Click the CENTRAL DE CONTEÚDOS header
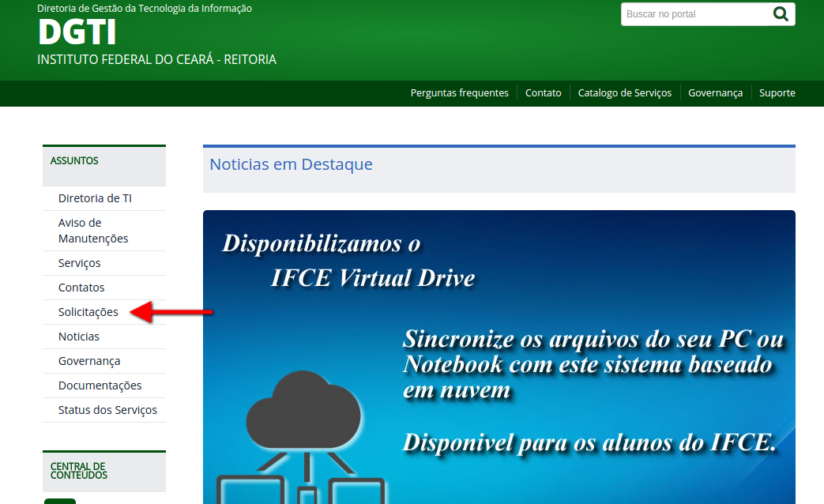 (x=79, y=471)
